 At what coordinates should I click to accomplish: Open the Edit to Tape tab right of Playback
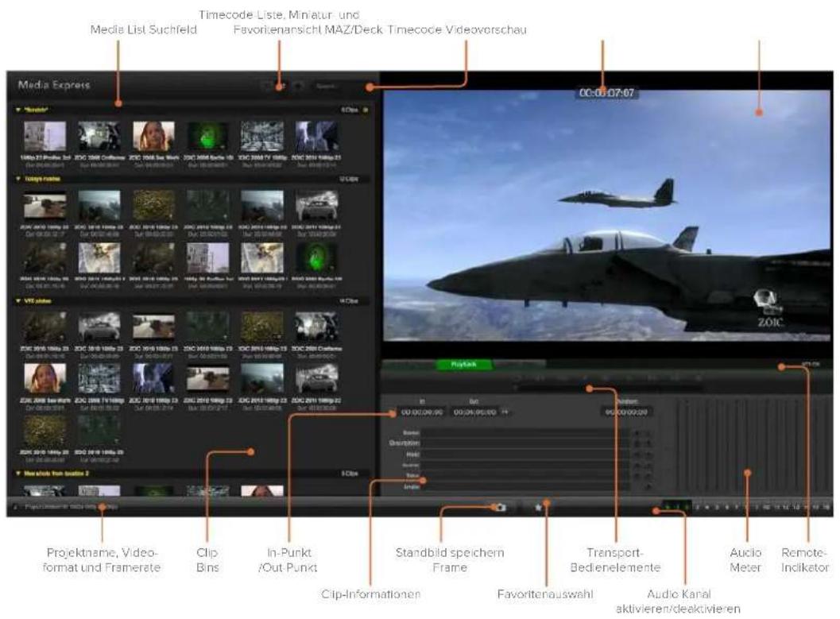(x=520, y=364)
